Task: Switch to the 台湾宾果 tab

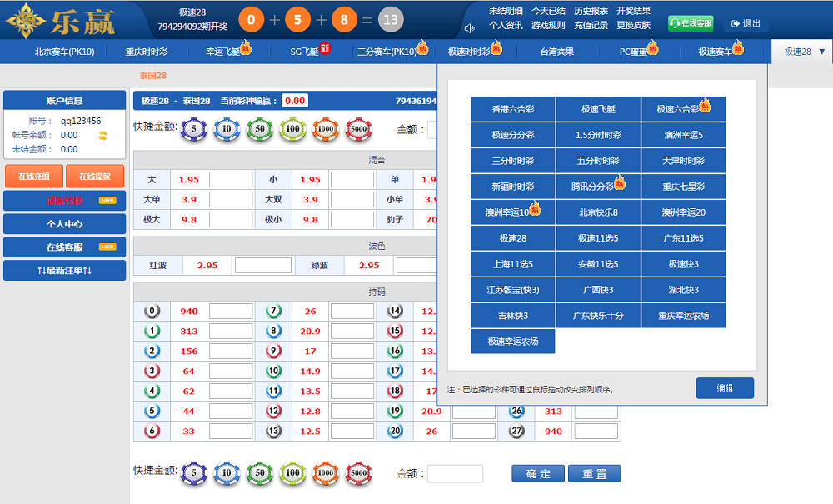Action: [x=557, y=52]
